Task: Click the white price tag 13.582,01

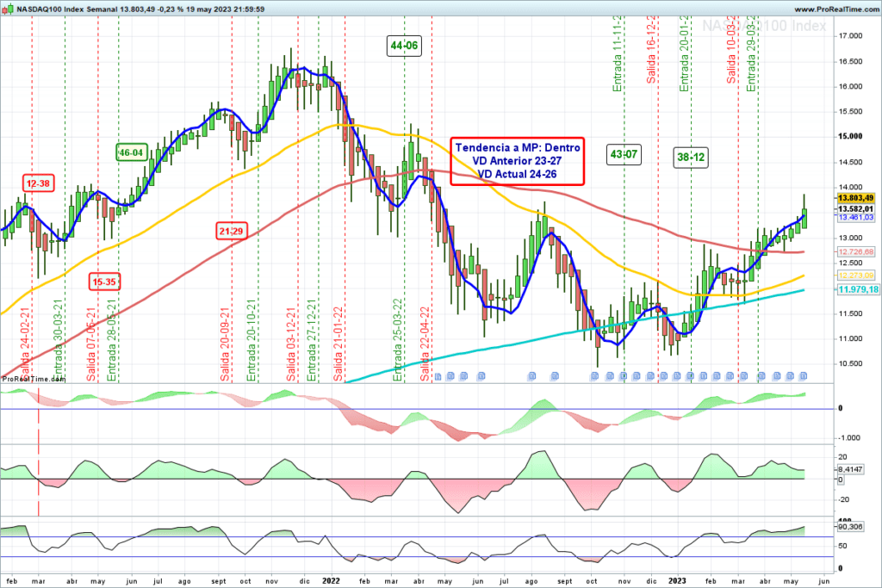Action: [x=855, y=209]
